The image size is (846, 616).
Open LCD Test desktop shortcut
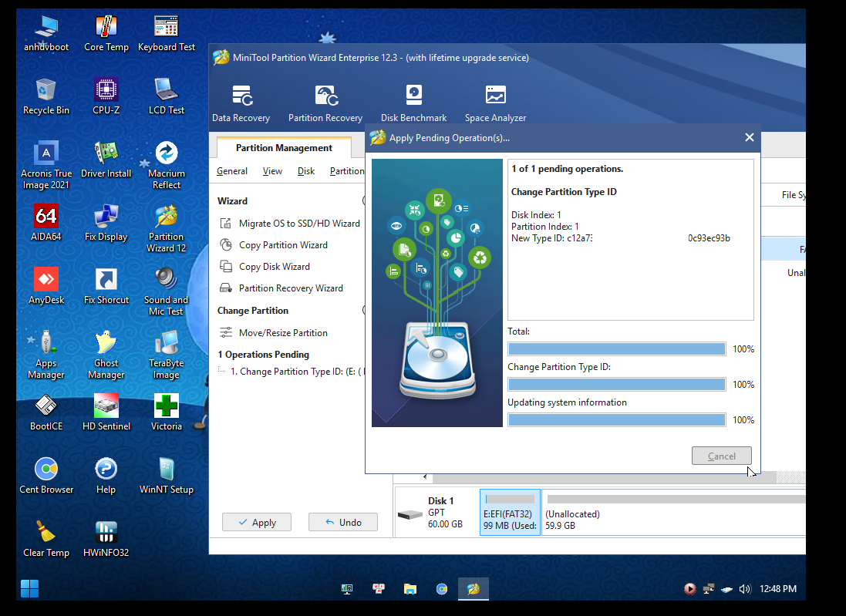click(166, 96)
